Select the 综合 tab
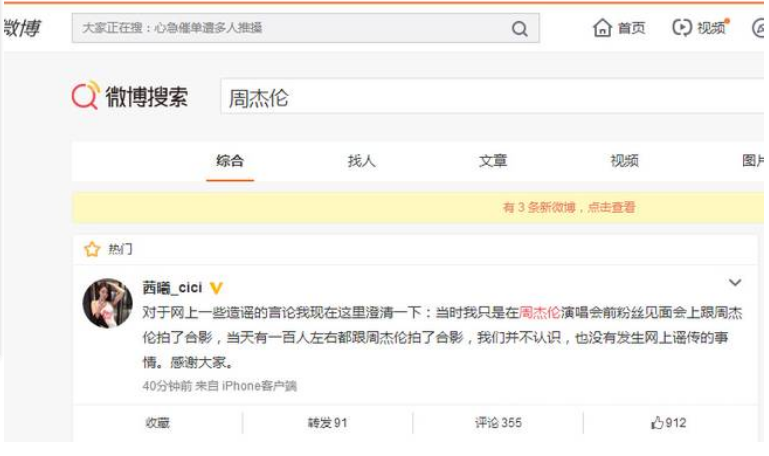 click(230, 161)
